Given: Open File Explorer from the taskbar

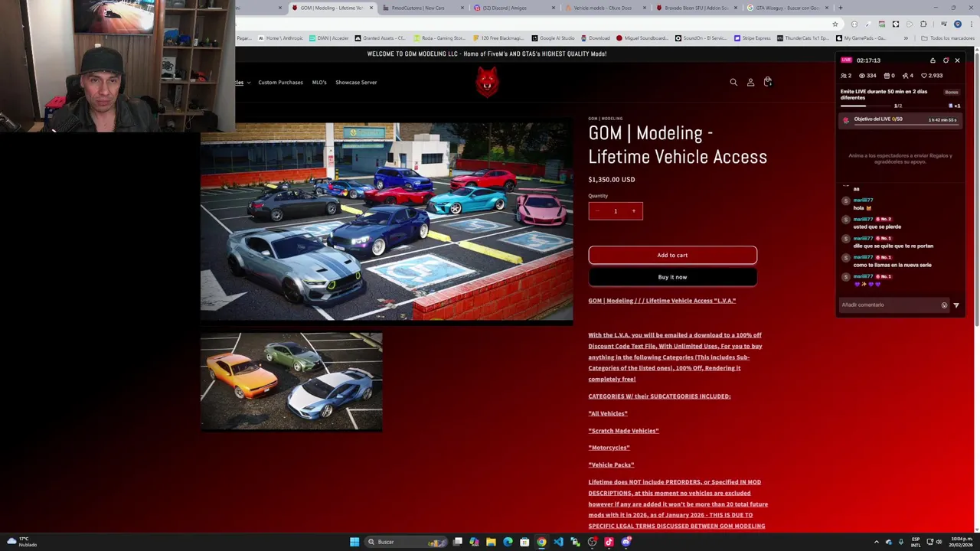Looking at the screenshot, I should coord(491,542).
